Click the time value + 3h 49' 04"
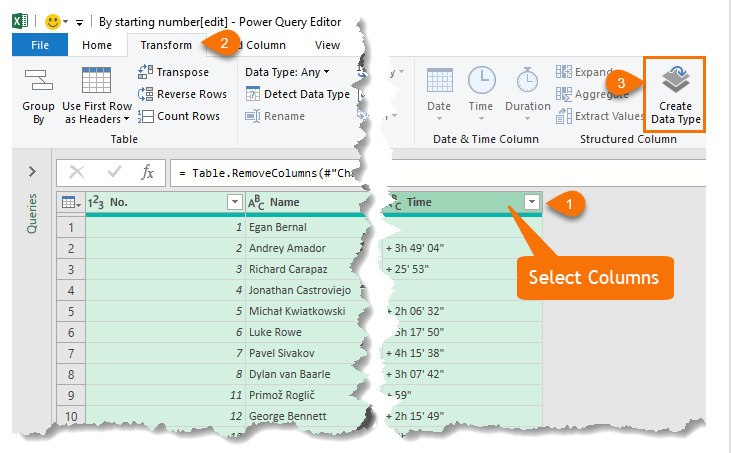Viewport: 731px width, 453px height. tap(415, 248)
